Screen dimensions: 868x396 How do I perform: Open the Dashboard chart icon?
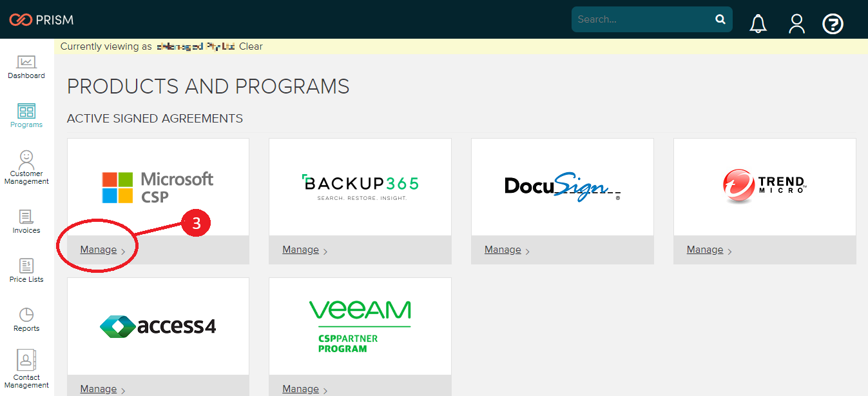pos(26,62)
